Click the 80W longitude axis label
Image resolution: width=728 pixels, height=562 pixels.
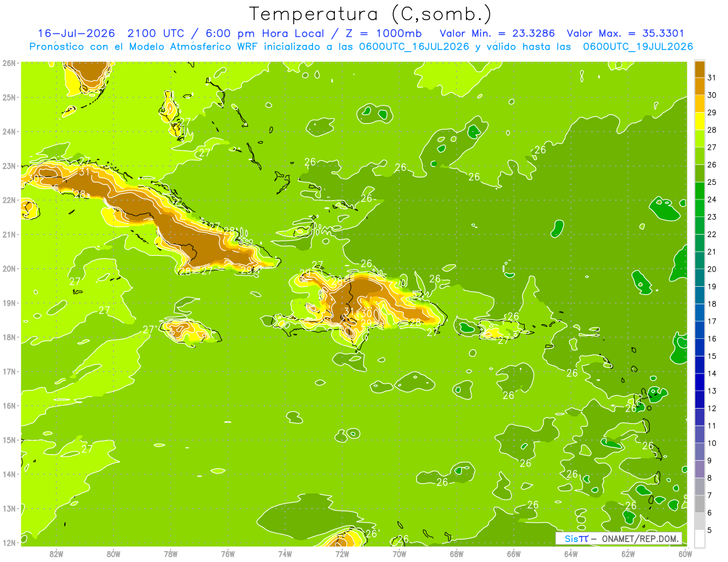click(x=113, y=554)
